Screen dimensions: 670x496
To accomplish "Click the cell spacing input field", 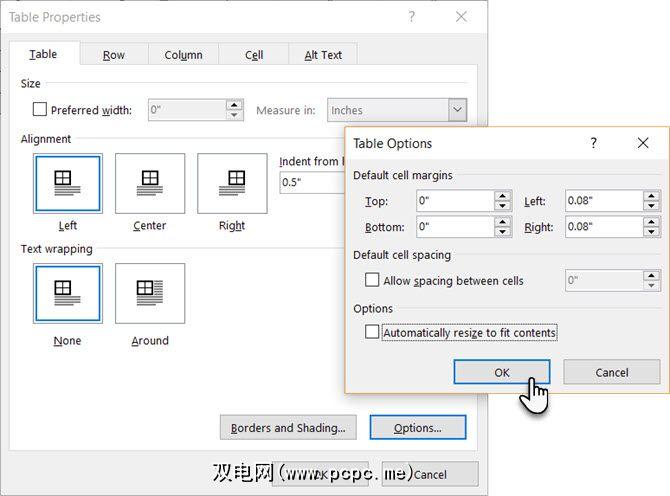I will click(604, 281).
